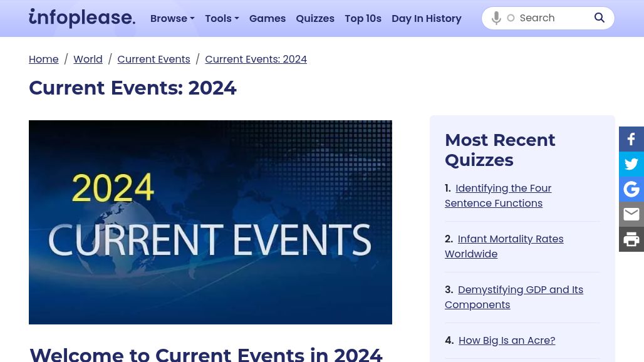Open the Tools dropdown menu
This screenshot has width=644, height=362.
tap(222, 18)
